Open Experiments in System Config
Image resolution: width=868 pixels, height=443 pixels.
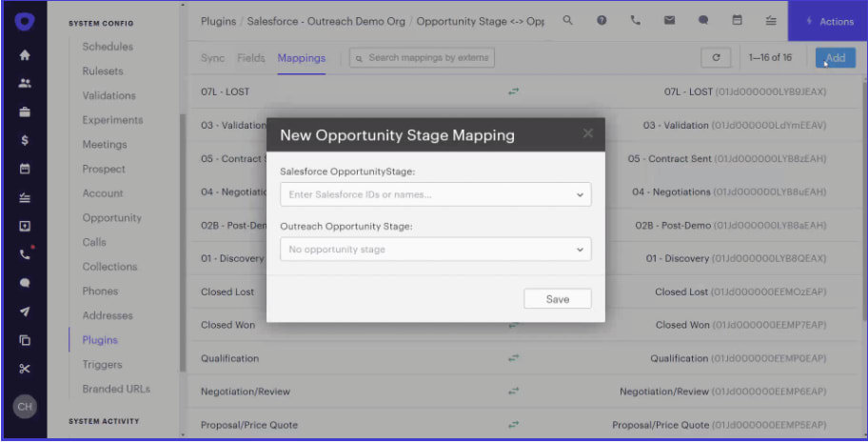(x=112, y=120)
